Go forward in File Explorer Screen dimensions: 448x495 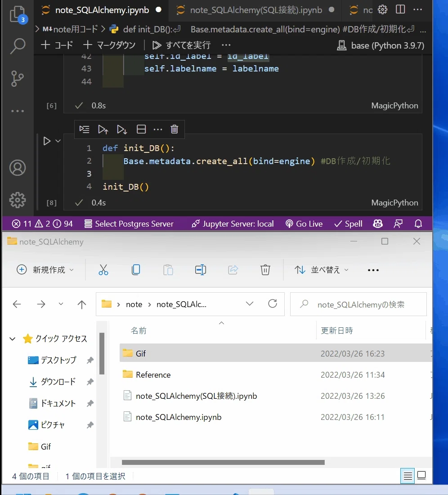click(x=41, y=304)
